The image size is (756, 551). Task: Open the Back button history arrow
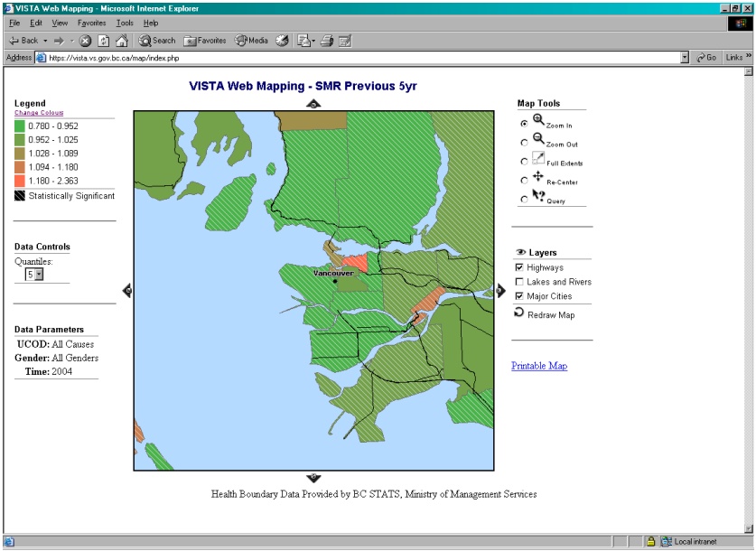click(45, 41)
